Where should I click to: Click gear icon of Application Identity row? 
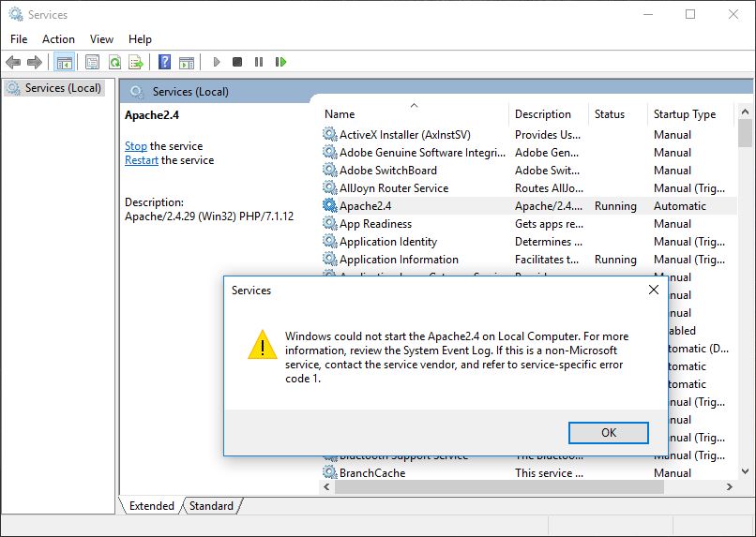coord(330,241)
